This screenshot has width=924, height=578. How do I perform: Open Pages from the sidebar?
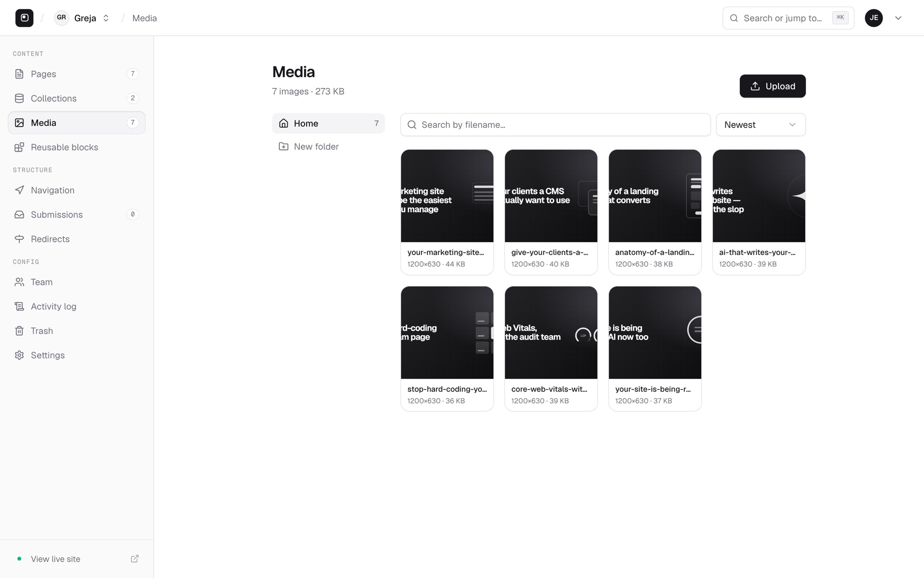[x=77, y=74]
